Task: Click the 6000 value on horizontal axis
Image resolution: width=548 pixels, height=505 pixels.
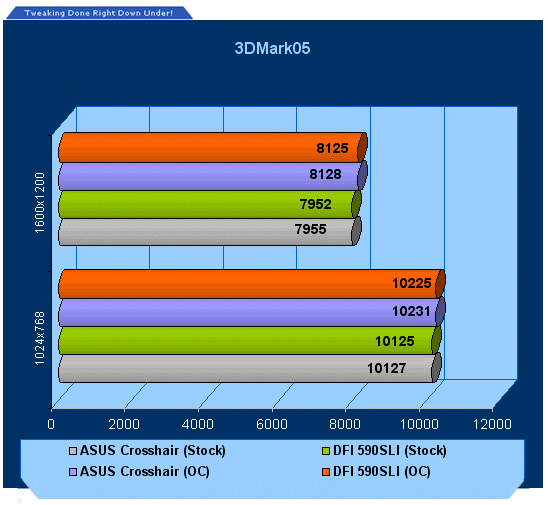Action: 272,424
